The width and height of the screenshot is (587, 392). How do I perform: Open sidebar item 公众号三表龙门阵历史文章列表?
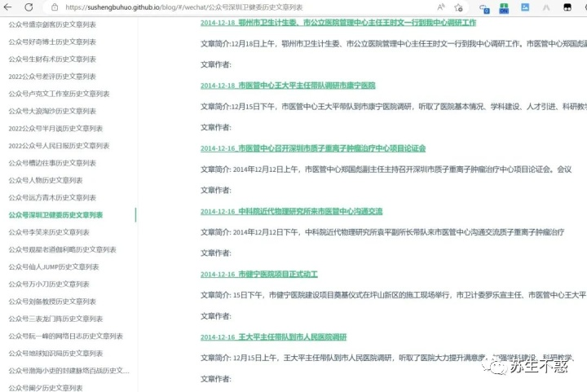pos(55,319)
